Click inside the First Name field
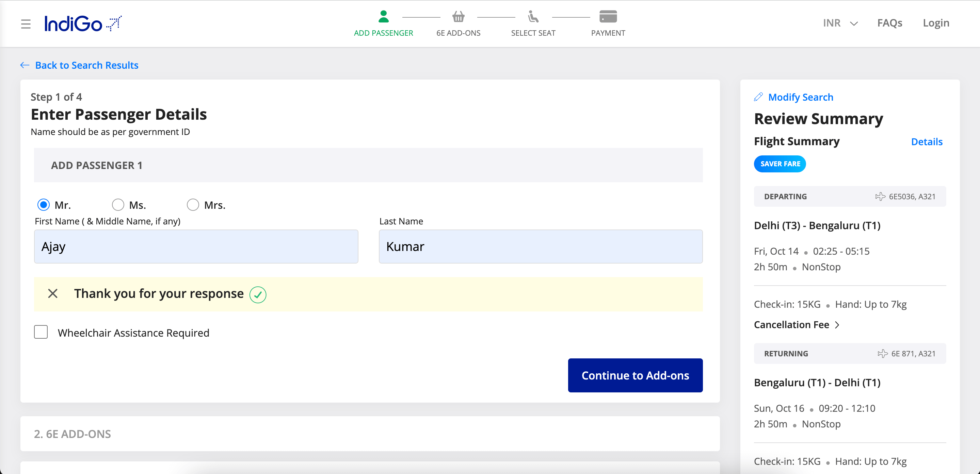The width and height of the screenshot is (980, 474). coord(196,246)
